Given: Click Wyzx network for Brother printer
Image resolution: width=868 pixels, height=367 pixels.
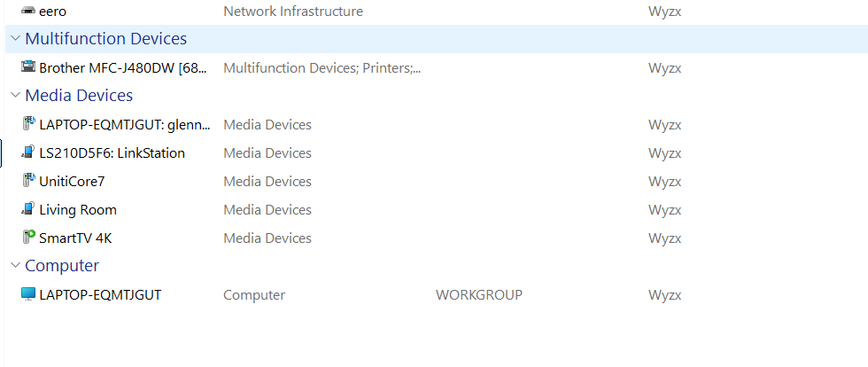Looking at the screenshot, I should point(665,68).
